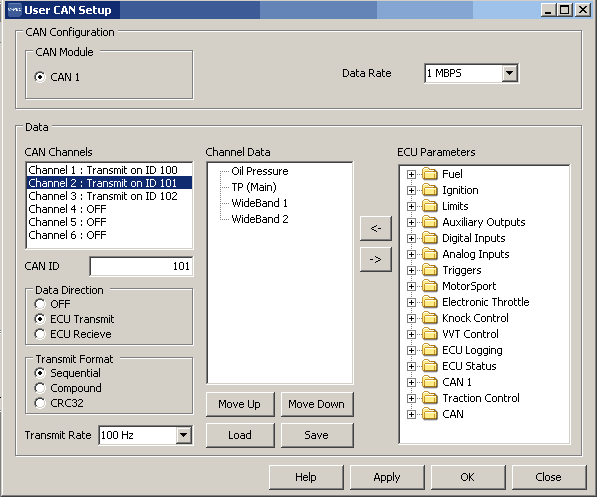597x497 pixels.
Task: Click the ECU Logging folder icon
Action: pos(430,350)
